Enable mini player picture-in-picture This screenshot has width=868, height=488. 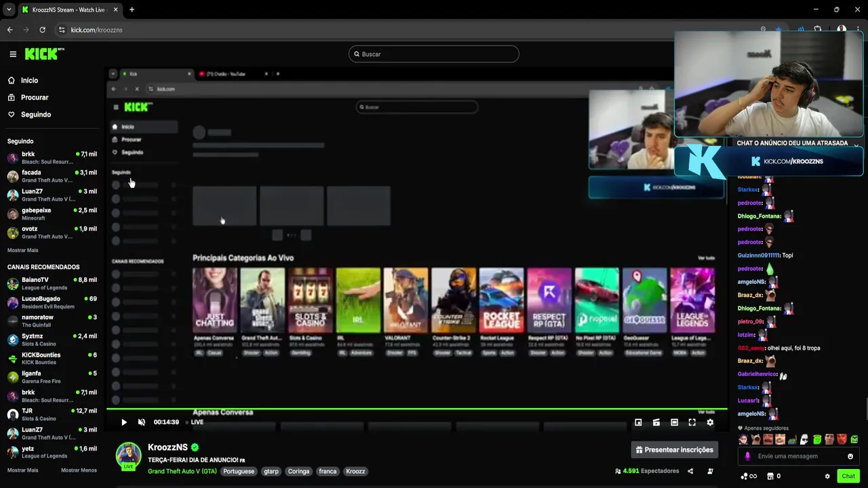[638, 422]
